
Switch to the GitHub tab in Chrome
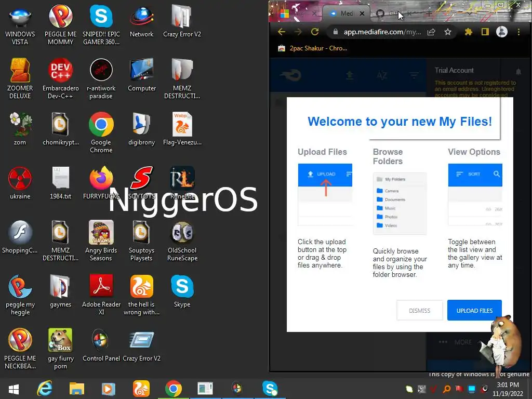pos(393,13)
